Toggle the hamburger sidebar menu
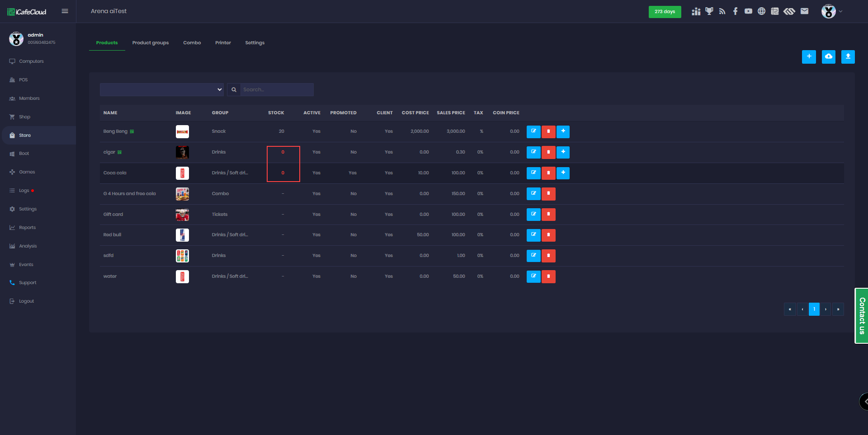This screenshot has height=435, width=868. tap(65, 11)
